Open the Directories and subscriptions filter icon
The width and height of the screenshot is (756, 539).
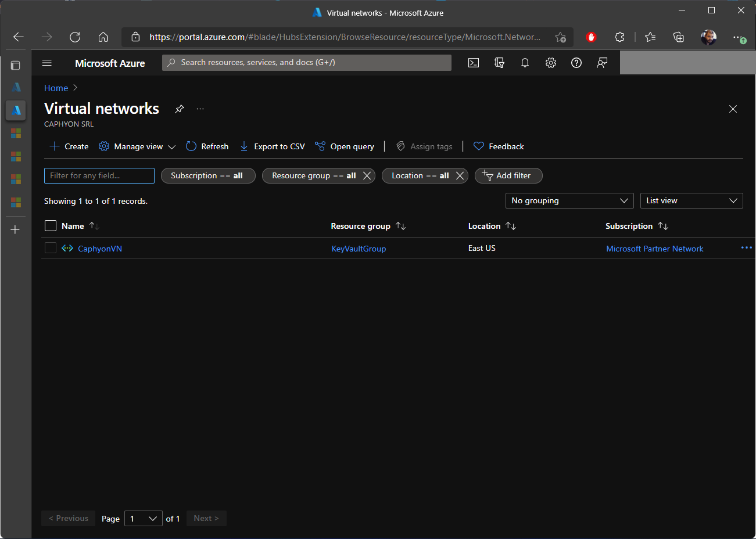[x=499, y=63]
